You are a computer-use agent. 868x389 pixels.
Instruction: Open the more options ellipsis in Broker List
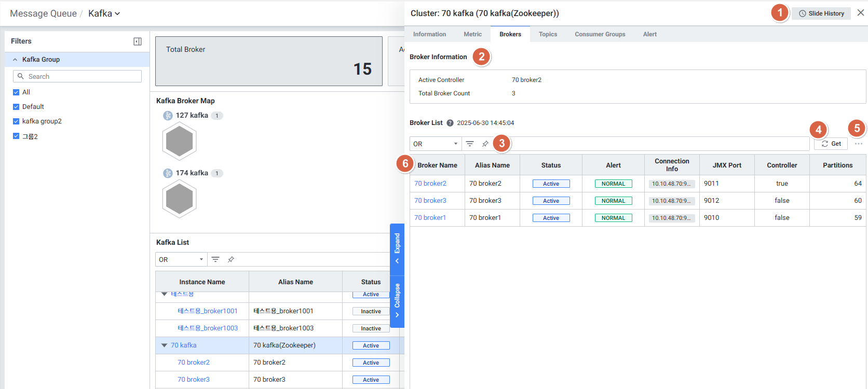coord(858,144)
